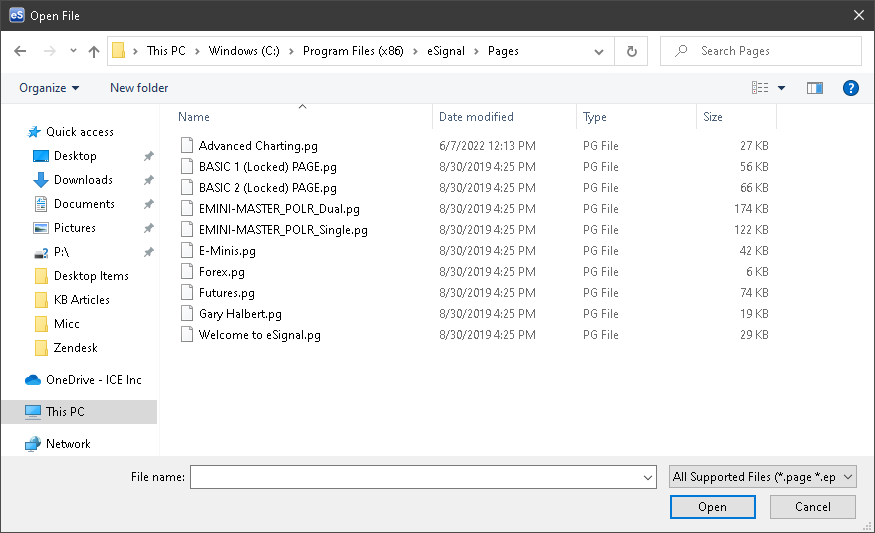Toggle the preview pane

tap(815, 88)
